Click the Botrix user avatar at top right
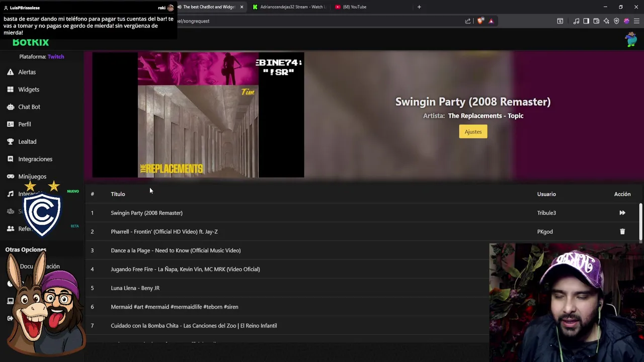 coord(631,39)
